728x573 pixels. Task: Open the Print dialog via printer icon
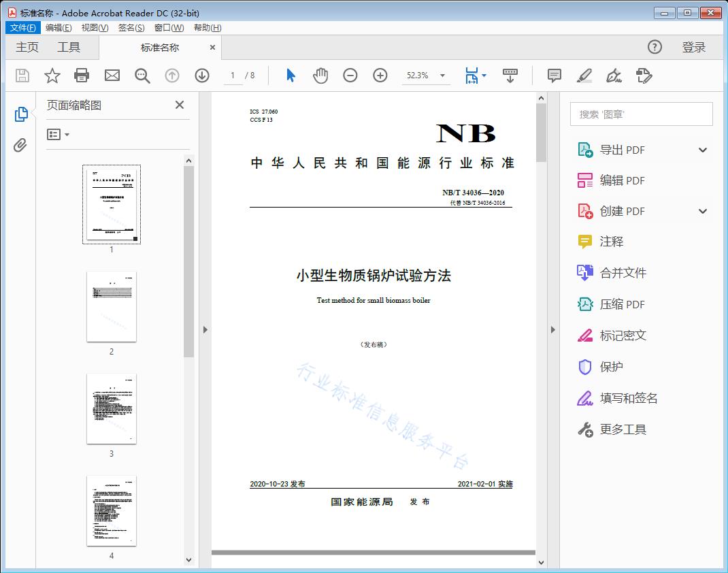[82, 76]
